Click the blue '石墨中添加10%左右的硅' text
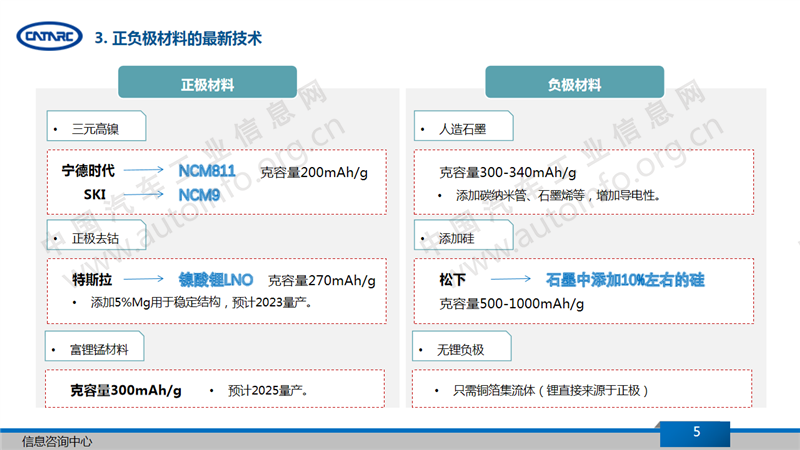Viewport: 800px width, 450px height. [x=625, y=280]
